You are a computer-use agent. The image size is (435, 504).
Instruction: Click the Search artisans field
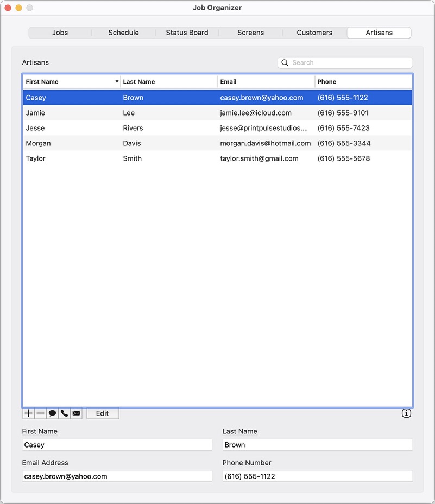point(350,63)
